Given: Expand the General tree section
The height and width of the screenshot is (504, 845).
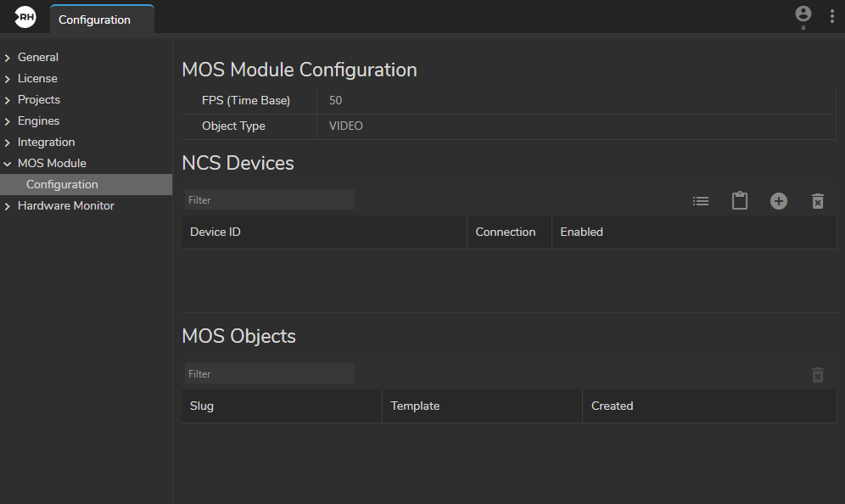Looking at the screenshot, I should [x=8, y=58].
